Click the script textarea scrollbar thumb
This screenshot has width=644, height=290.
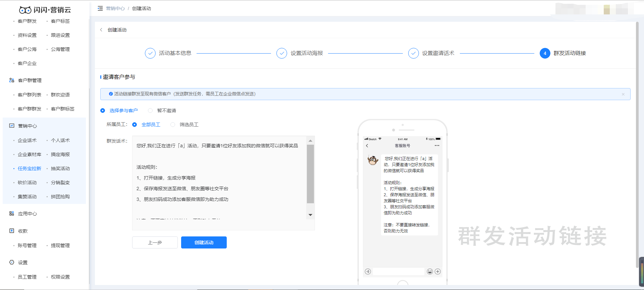(x=310, y=174)
